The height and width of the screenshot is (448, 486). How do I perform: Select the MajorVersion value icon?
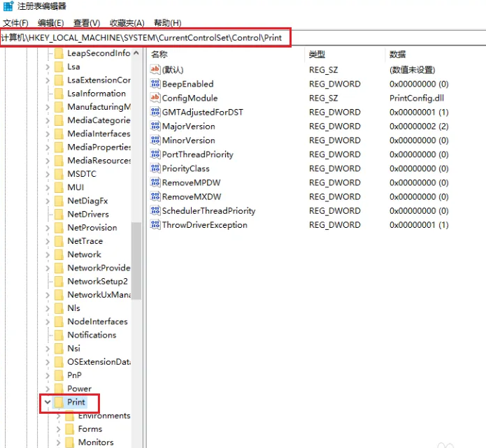[155, 126]
